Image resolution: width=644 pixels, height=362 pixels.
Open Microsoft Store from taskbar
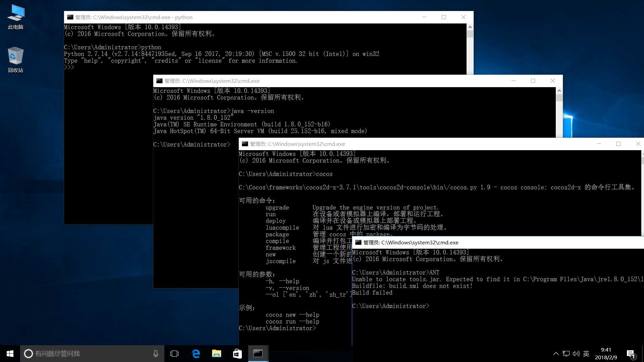(237, 354)
